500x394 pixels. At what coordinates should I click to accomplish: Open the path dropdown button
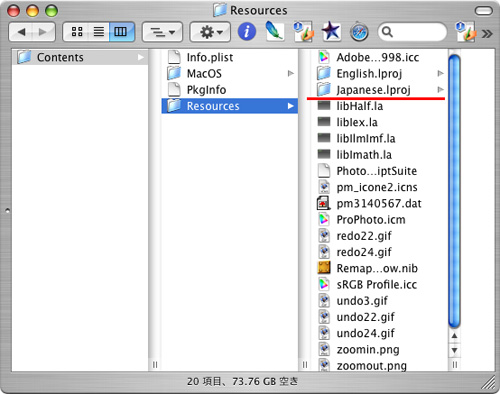tap(163, 32)
